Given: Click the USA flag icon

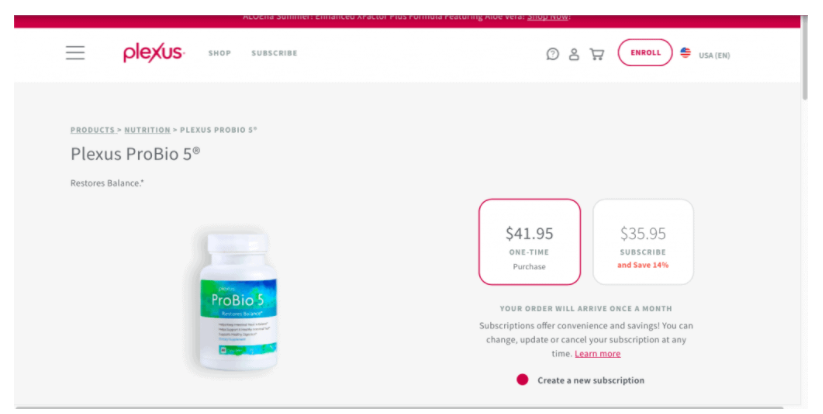Looking at the screenshot, I should point(685,52).
